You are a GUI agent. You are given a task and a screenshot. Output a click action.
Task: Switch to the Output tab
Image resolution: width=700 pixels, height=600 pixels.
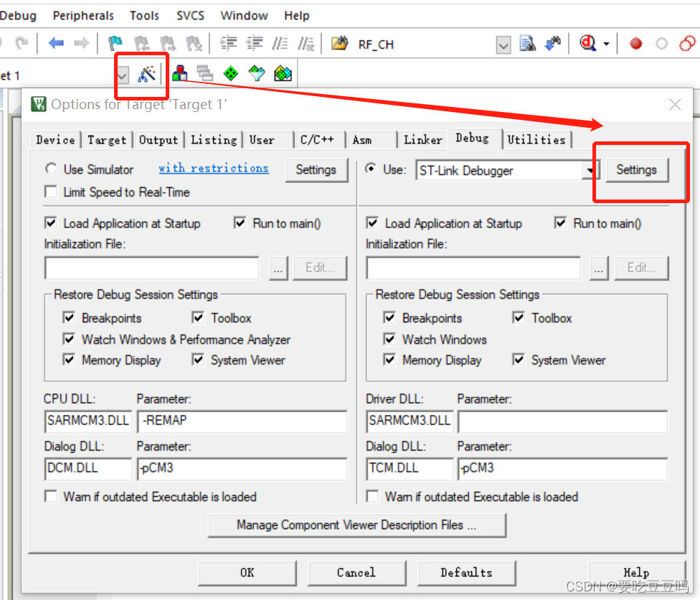pos(159,140)
